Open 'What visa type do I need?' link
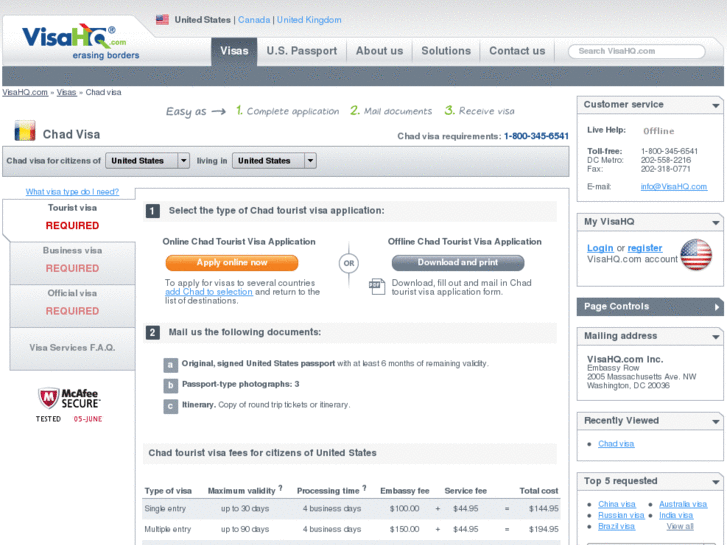This screenshot has width=727, height=545. [72, 192]
